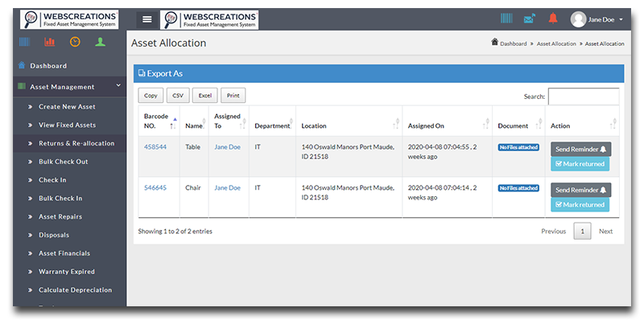Click the header Webscreations logo

[209, 19]
